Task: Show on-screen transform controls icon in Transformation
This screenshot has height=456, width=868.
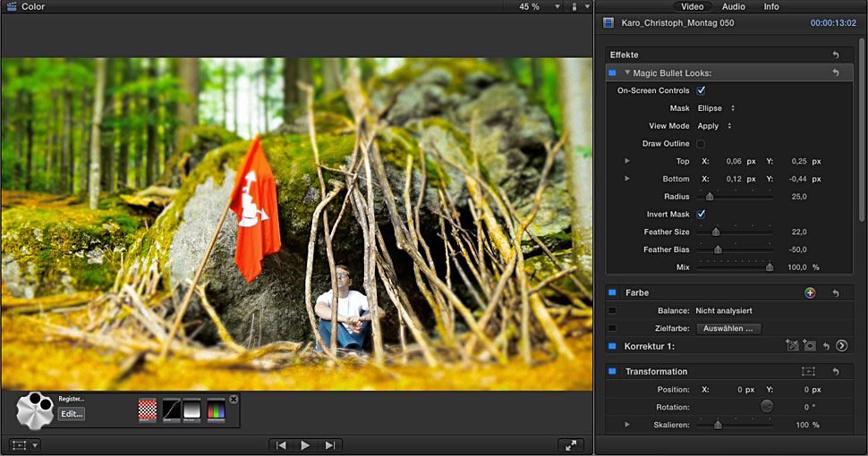Action: (x=808, y=371)
